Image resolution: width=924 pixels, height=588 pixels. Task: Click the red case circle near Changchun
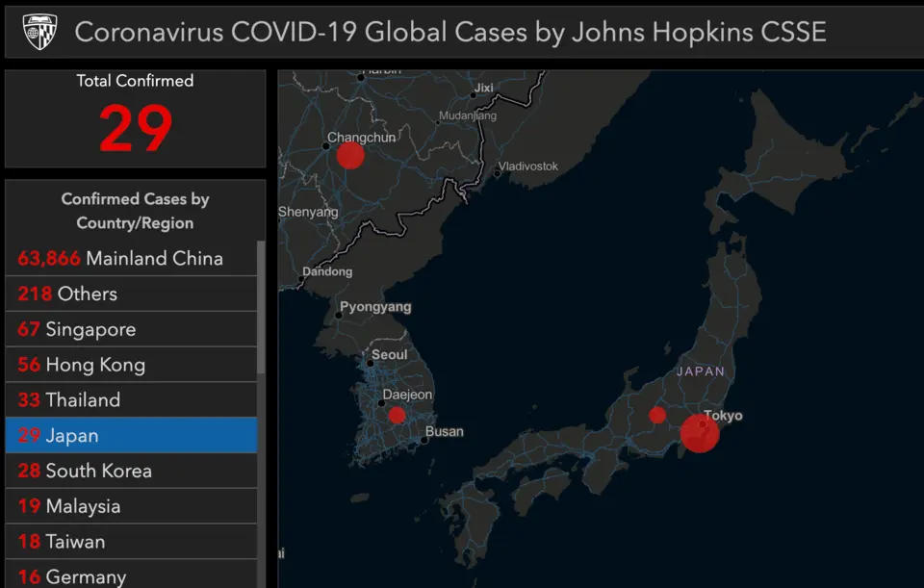[350, 156]
